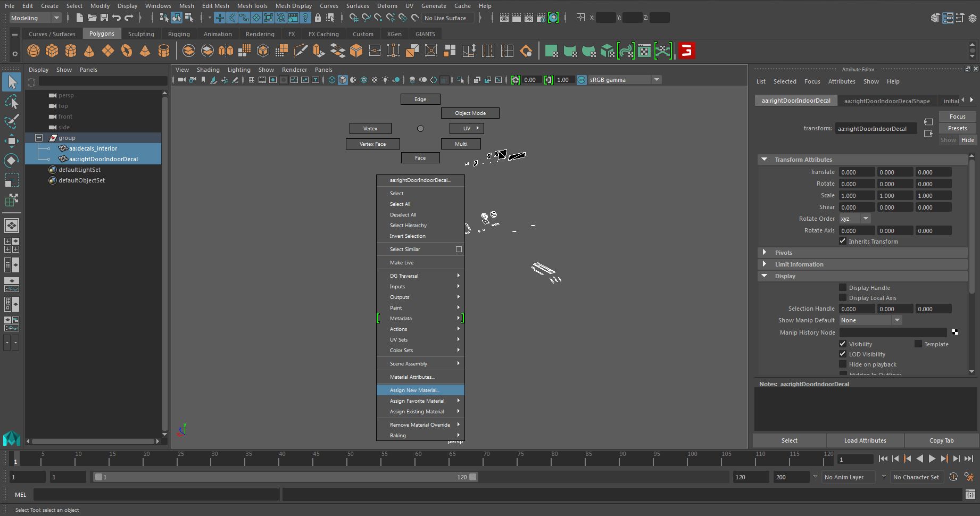Tick the Select Similar option box
The image size is (980, 516).
coord(459,249)
